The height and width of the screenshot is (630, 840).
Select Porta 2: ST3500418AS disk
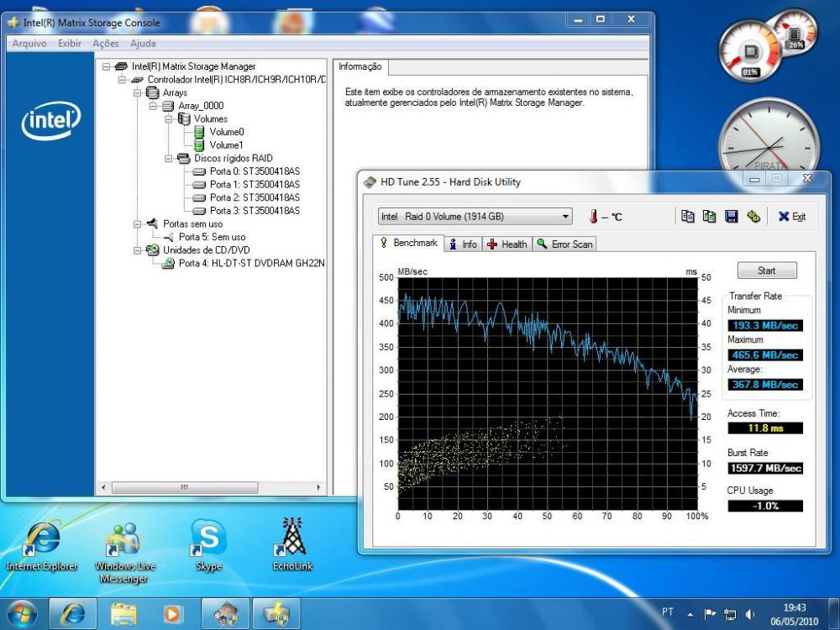point(254,197)
